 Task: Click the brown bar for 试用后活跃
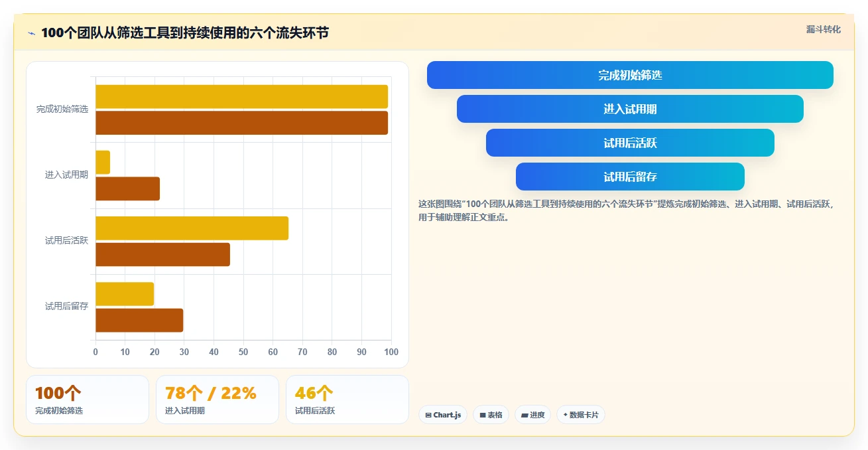coord(163,254)
